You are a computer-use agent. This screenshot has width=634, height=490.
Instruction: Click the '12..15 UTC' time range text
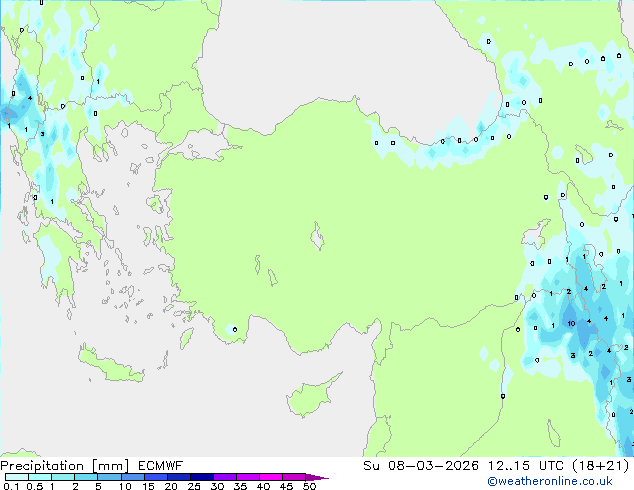526,466
